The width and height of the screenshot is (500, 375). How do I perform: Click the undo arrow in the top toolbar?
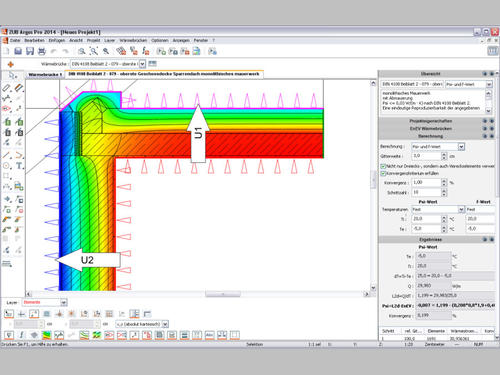pos(54,51)
